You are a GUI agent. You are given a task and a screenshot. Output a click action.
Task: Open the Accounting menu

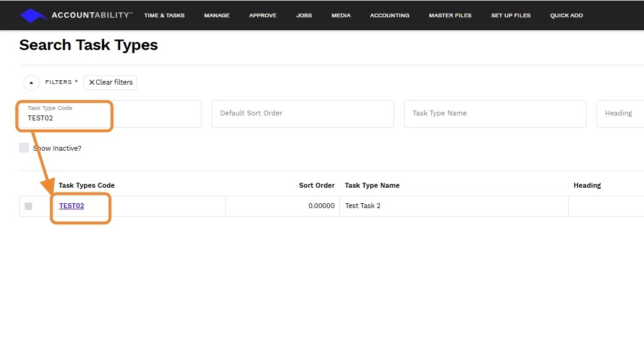[389, 15]
